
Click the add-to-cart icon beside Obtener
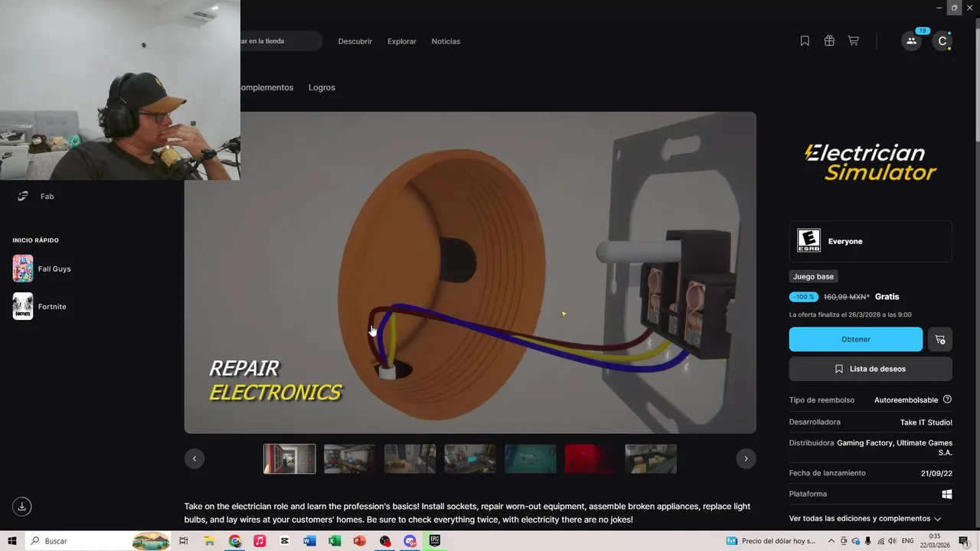(940, 339)
